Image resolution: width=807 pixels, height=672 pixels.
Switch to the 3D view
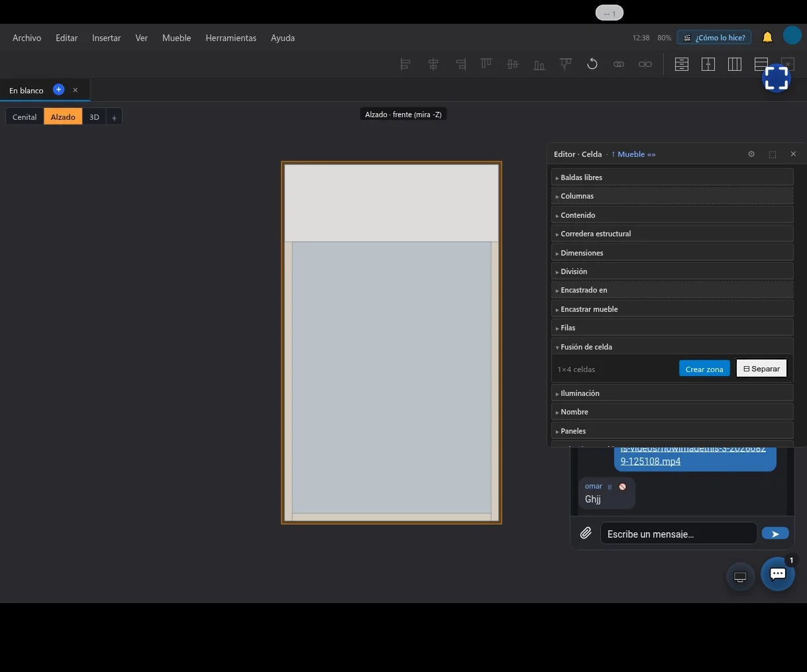pos(94,117)
